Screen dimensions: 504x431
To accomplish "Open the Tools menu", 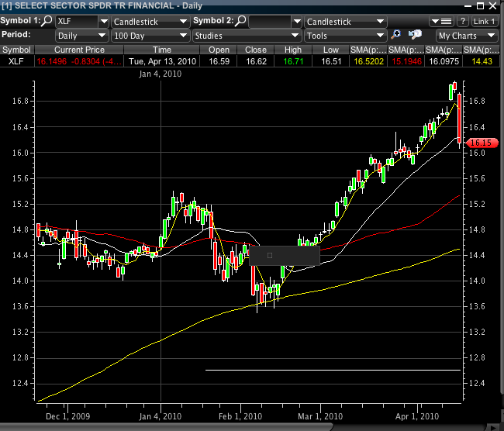I will 379,36.
